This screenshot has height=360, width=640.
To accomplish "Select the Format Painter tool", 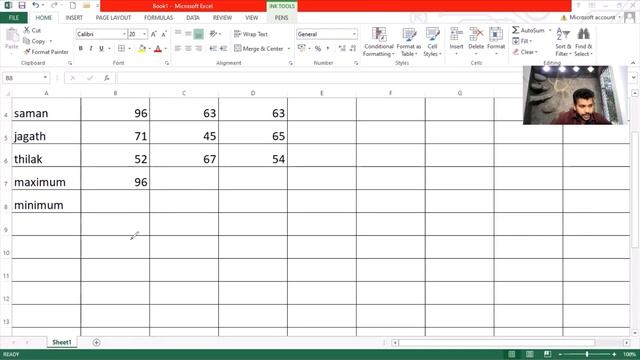I will (46, 52).
